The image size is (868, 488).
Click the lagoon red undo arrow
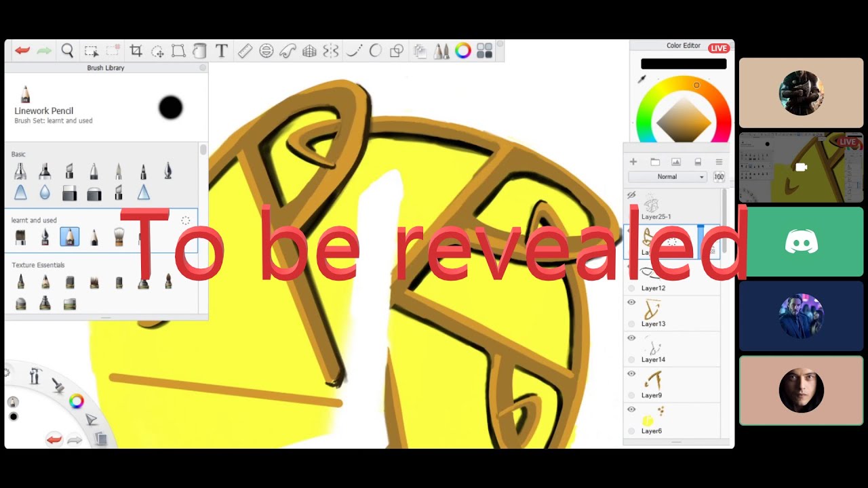tap(54, 440)
